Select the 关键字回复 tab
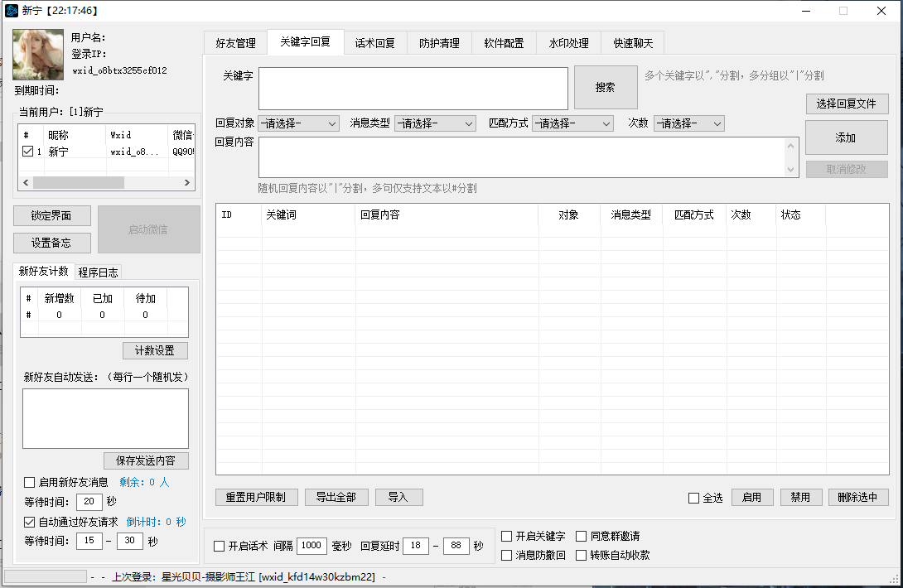 coord(306,41)
